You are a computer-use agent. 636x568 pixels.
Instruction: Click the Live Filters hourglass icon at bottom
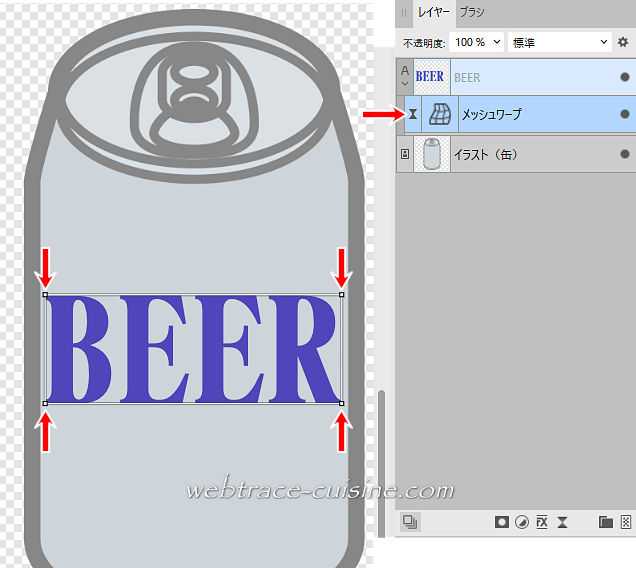coord(563,522)
